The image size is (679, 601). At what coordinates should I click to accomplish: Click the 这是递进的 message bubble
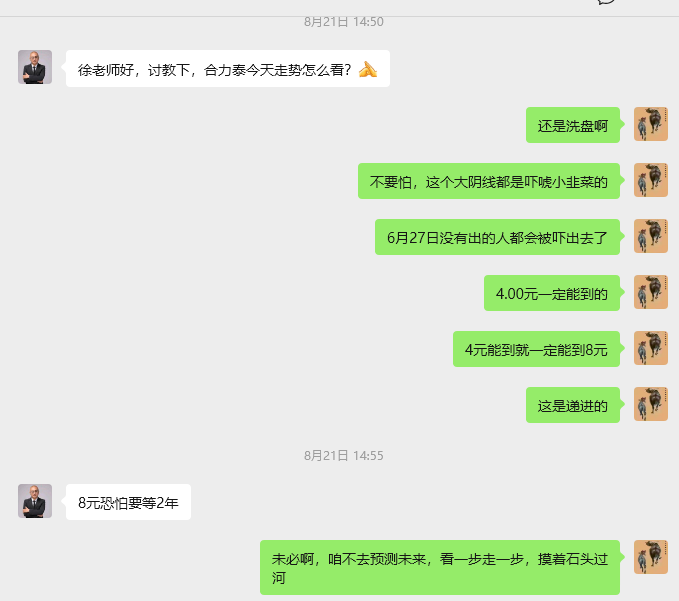pos(573,405)
